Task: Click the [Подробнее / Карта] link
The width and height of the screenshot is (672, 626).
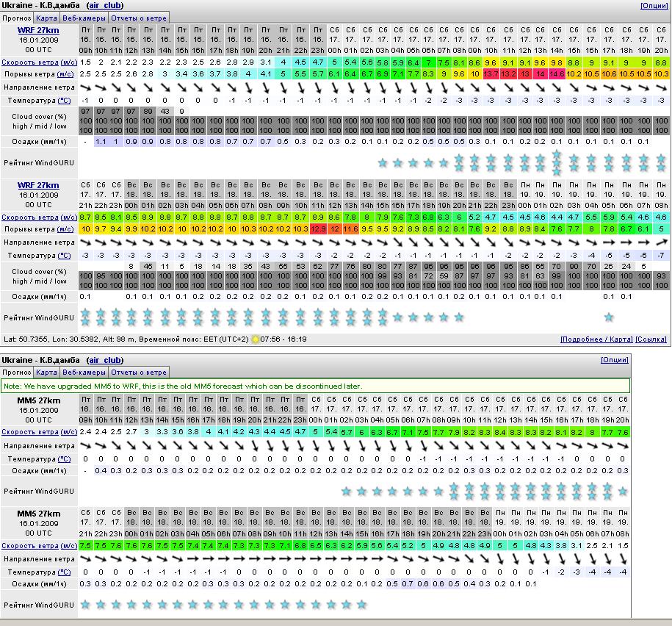Action: [596, 339]
